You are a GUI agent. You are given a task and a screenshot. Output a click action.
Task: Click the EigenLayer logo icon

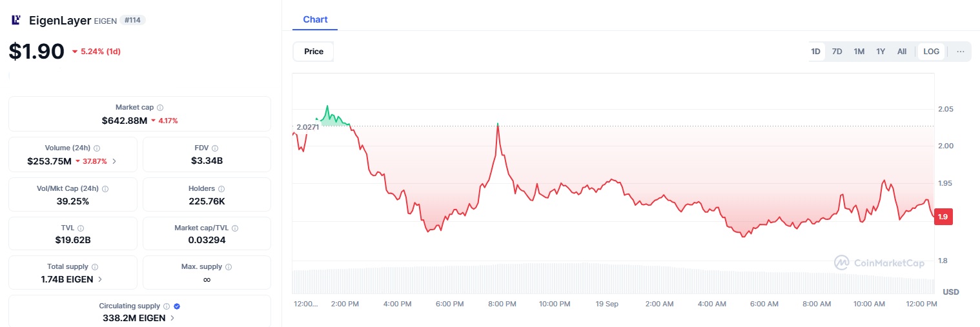(x=16, y=20)
